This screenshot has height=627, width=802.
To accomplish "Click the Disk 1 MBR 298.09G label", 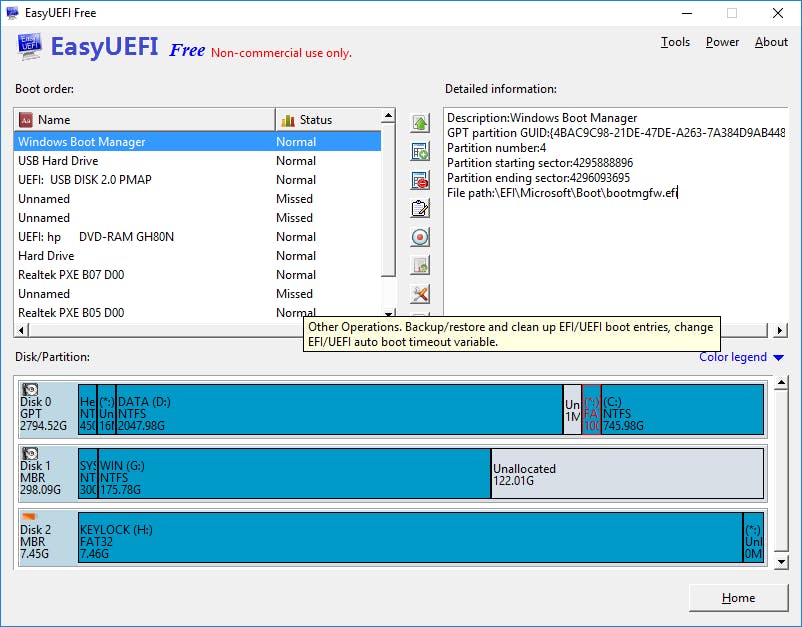I will pos(40,478).
